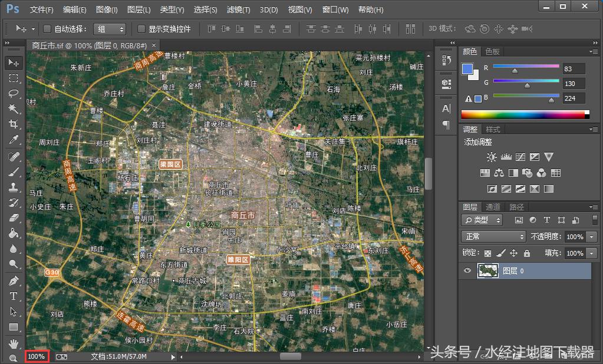Click the 100% zoom level field
Viewport: 603px width, 364px height.
point(37,356)
